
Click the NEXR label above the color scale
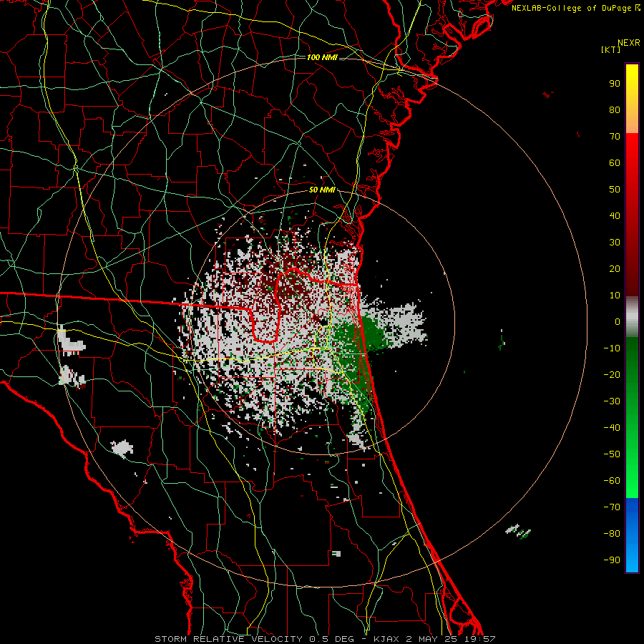(629, 43)
